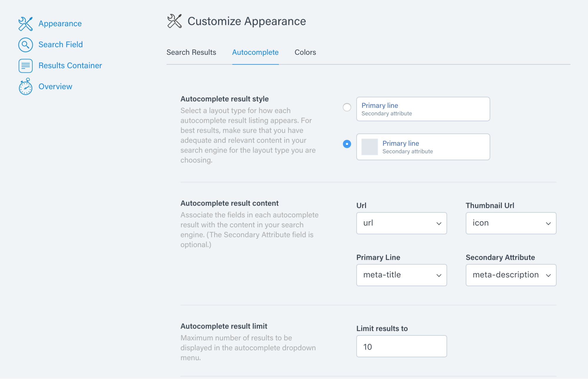This screenshot has width=588, height=379.
Task: Click the Search Field magnifier icon
Action: [x=25, y=45]
